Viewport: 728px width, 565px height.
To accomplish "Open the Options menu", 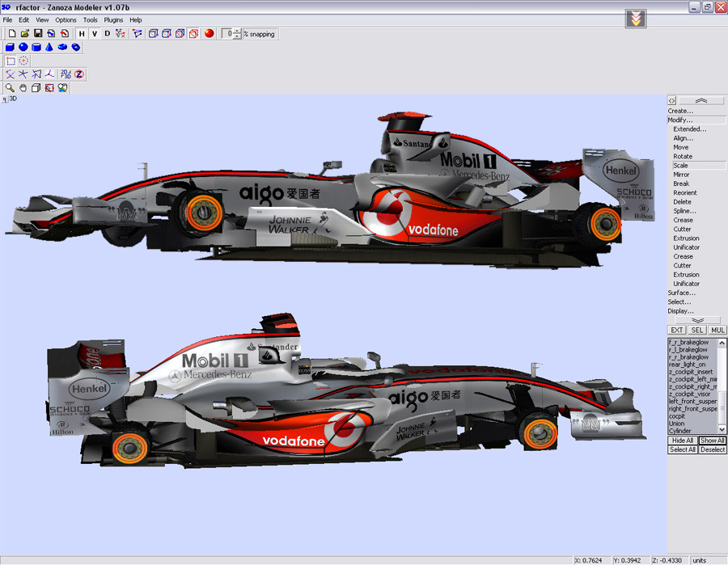I will (x=66, y=20).
